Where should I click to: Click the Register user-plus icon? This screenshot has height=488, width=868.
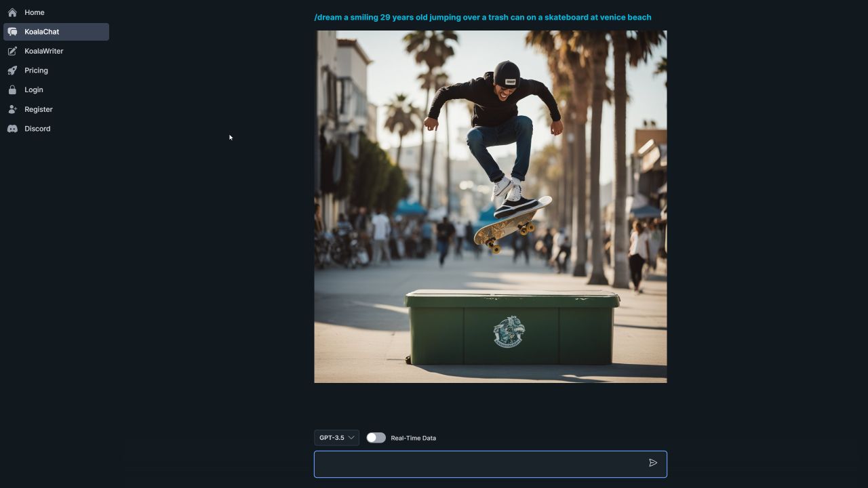[12, 109]
